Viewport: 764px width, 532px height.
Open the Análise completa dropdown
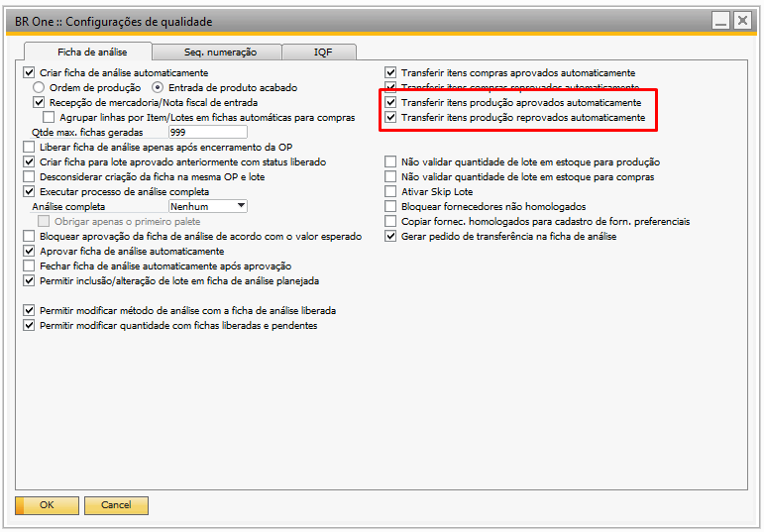coord(208,207)
